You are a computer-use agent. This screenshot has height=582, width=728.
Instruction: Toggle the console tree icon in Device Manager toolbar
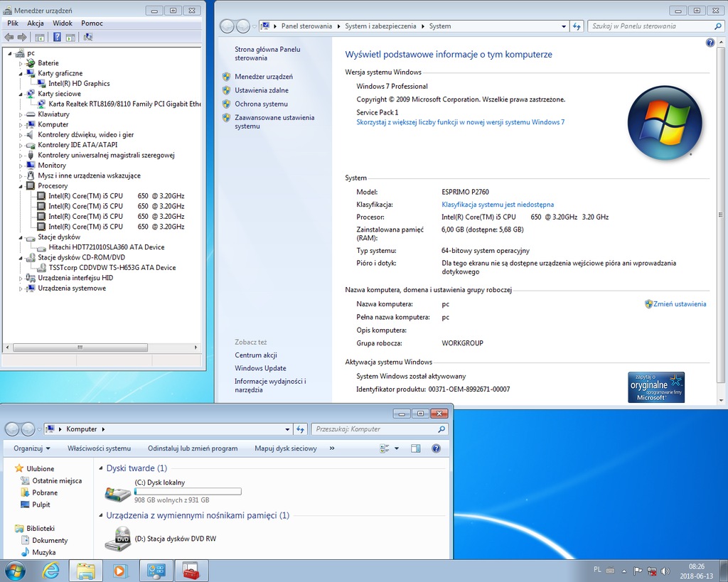[x=40, y=37]
